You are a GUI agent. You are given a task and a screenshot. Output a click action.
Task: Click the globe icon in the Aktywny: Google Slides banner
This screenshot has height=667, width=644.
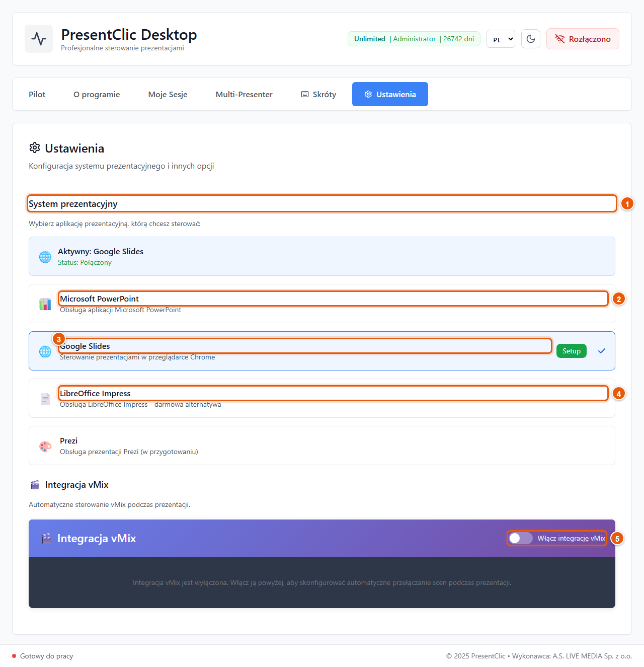[45, 257]
